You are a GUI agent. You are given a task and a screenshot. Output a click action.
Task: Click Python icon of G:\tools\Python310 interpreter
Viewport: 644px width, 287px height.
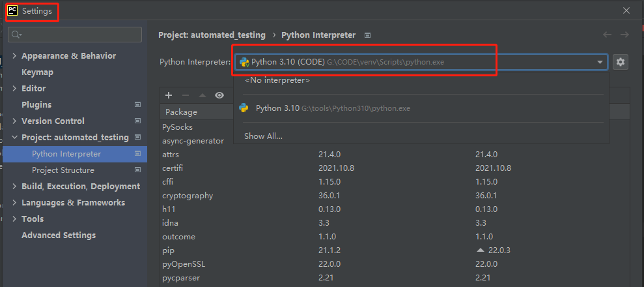(244, 108)
